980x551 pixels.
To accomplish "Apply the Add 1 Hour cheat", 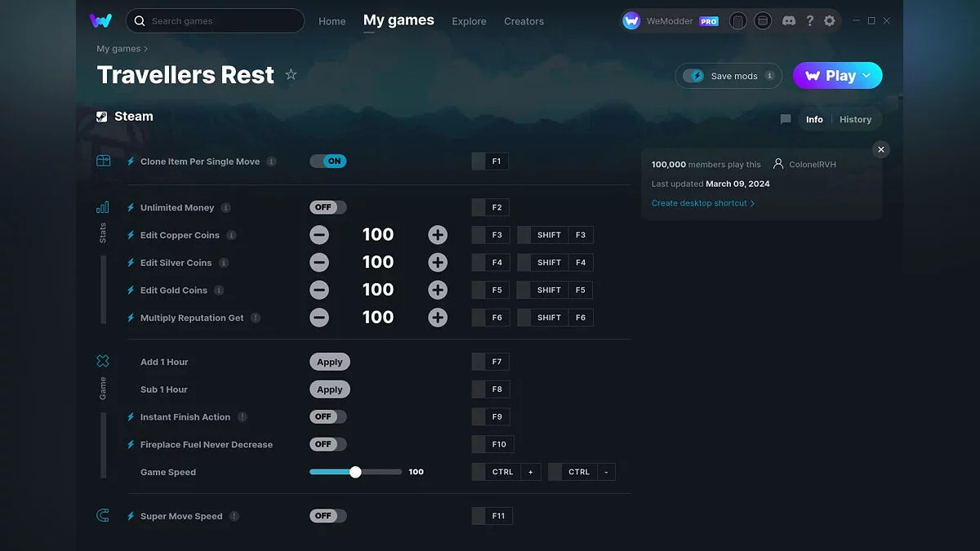I will point(330,362).
